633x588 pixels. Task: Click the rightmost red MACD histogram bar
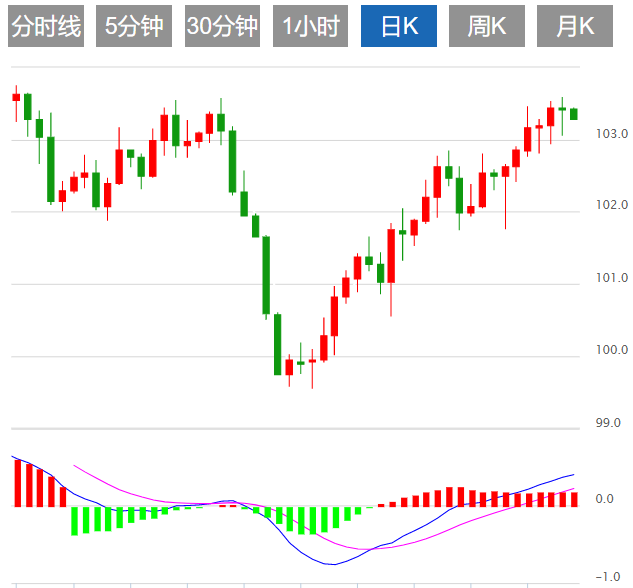[x=574, y=498]
